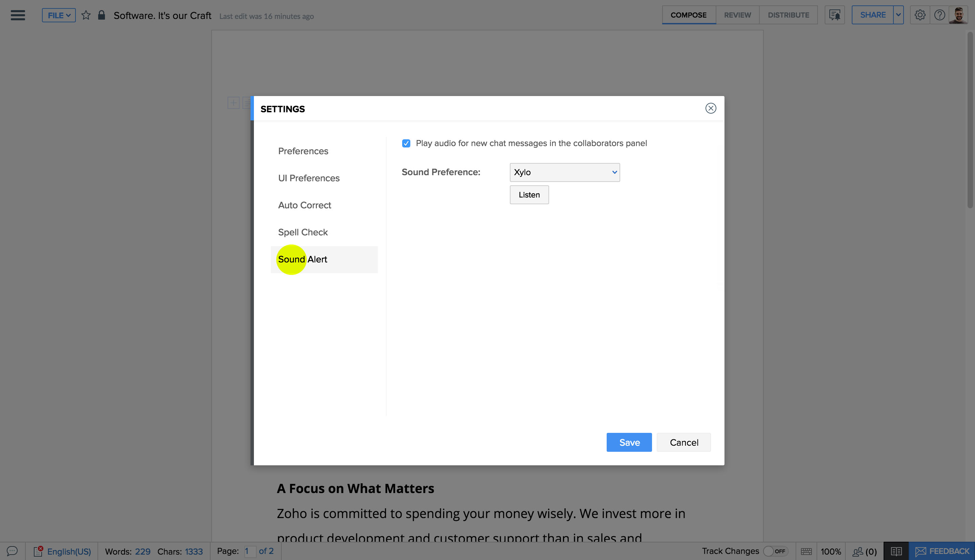Select Auto Correct settings section
Viewport: 975px width, 560px height.
point(305,205)
